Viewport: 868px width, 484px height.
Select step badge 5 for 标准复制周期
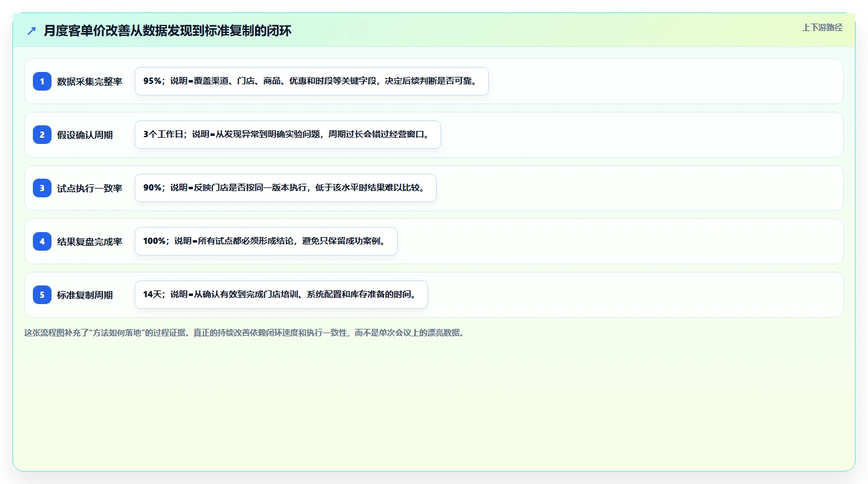pyautogui.click(x=42, y=295)
